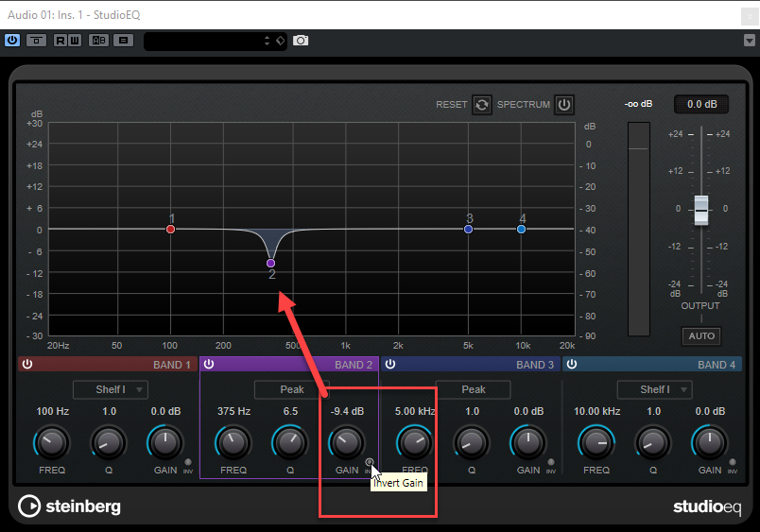Image resolution: width=760 pixels, height=532 pixels.
Task: Click Band 1 Q knob
Action: click(109, 442)
